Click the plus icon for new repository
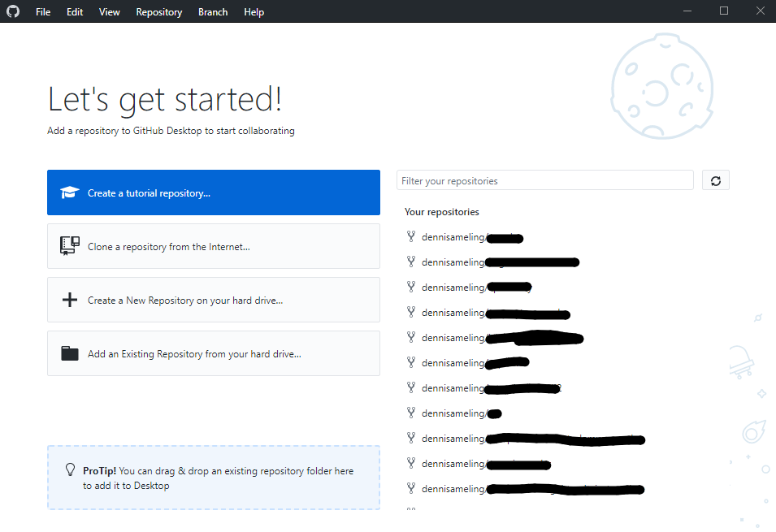 70,300
